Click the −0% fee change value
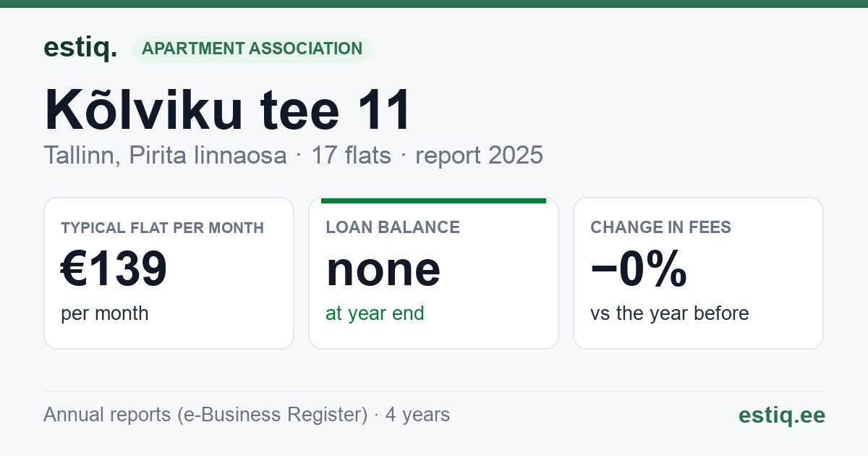 coord(639,269)
